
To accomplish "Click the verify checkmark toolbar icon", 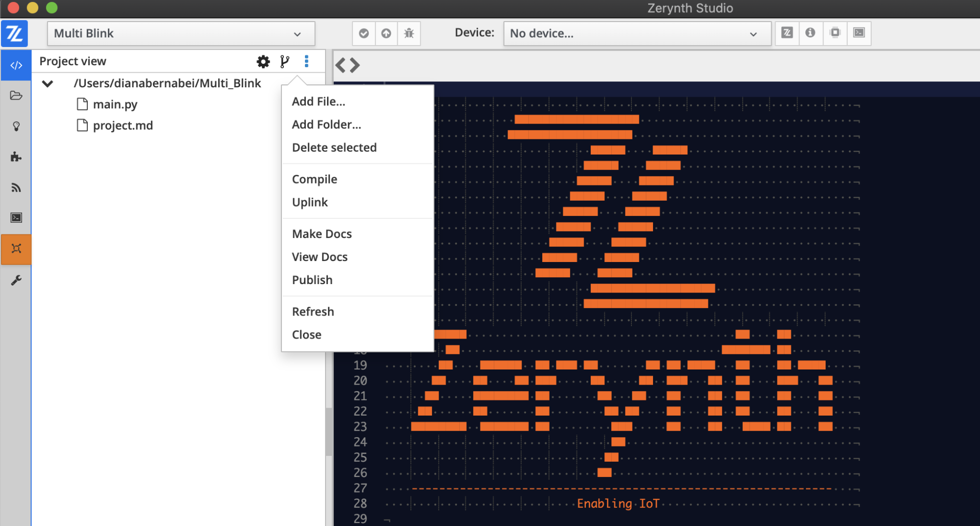I will pyautogui.click(x=364, y=33).
